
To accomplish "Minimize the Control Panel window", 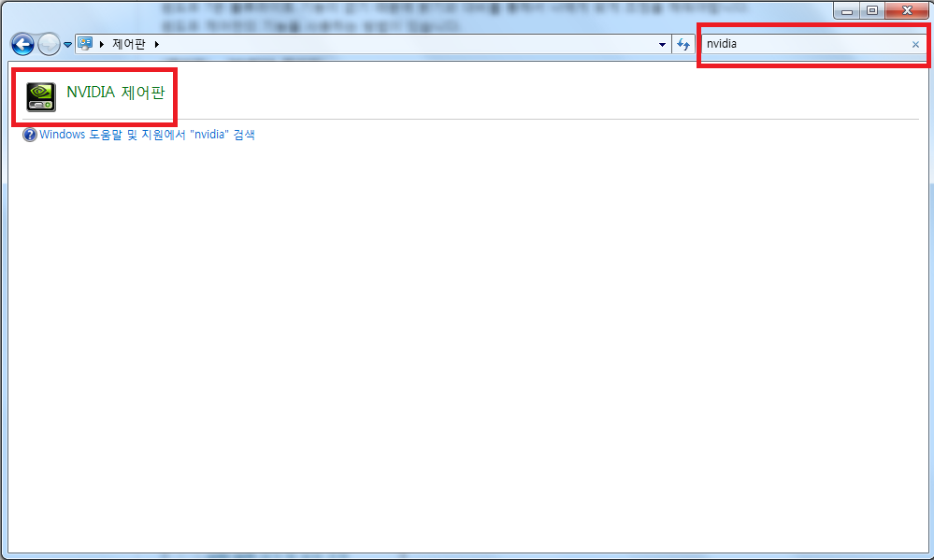I will (847, 10).
